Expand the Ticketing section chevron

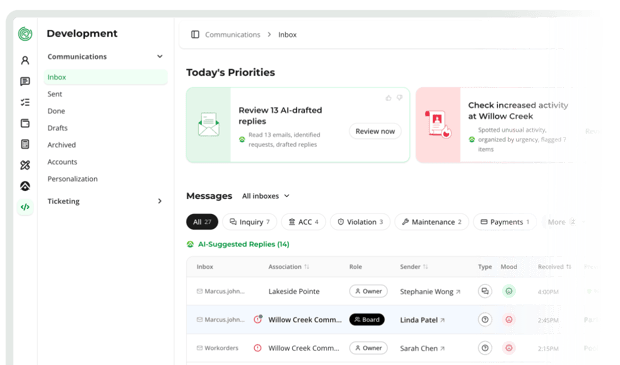pos(160,201)
